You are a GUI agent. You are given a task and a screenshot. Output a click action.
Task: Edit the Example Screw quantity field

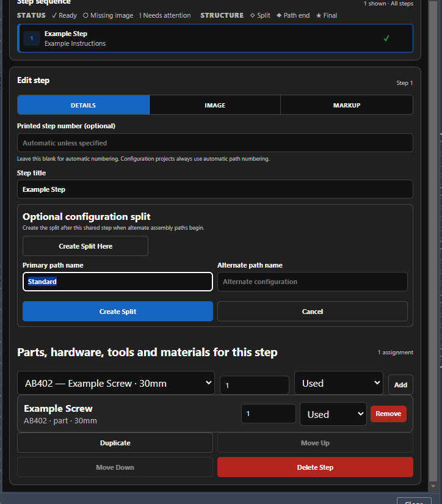click(x=268, y=414)
